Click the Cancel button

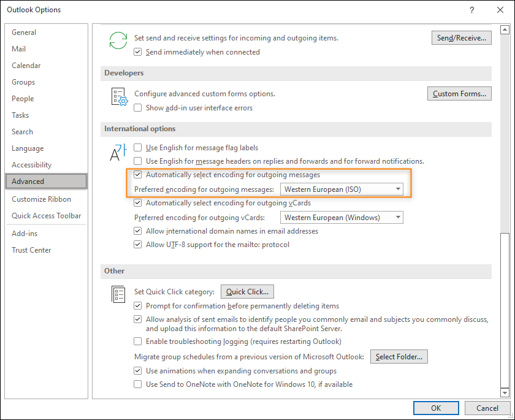[x=487, y=408]
